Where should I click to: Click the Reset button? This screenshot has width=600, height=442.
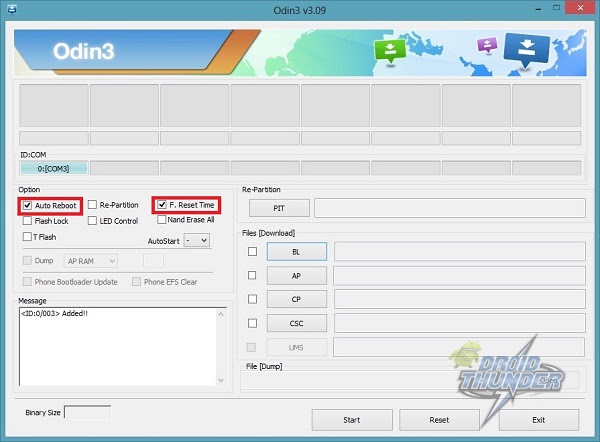tap(439, 420)
